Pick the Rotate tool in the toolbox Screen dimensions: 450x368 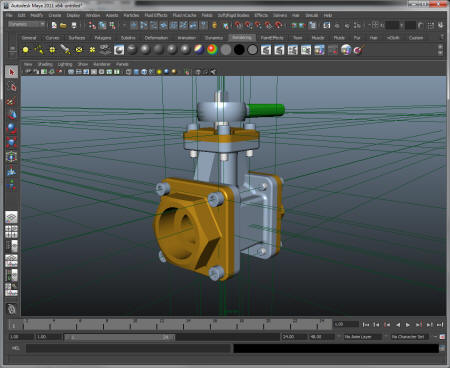(12, 128)
